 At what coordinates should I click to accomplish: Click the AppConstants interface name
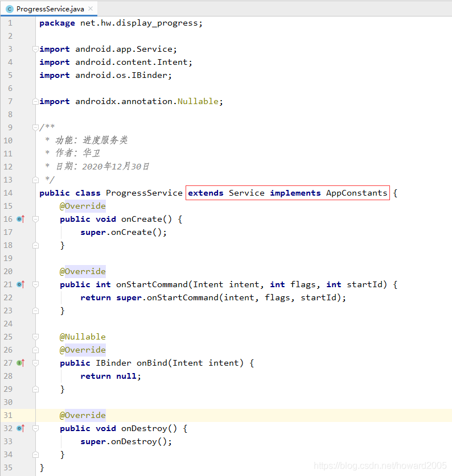356,193
